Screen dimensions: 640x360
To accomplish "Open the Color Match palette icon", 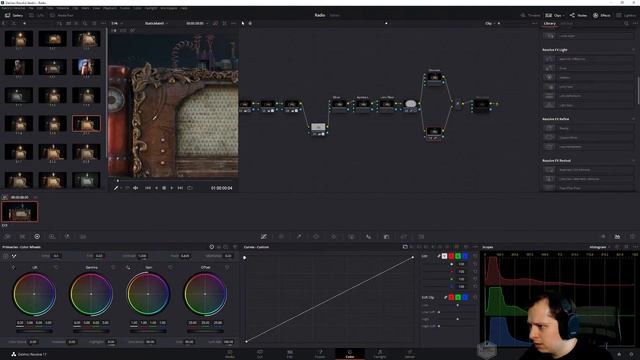I will [x=22, y=236].
